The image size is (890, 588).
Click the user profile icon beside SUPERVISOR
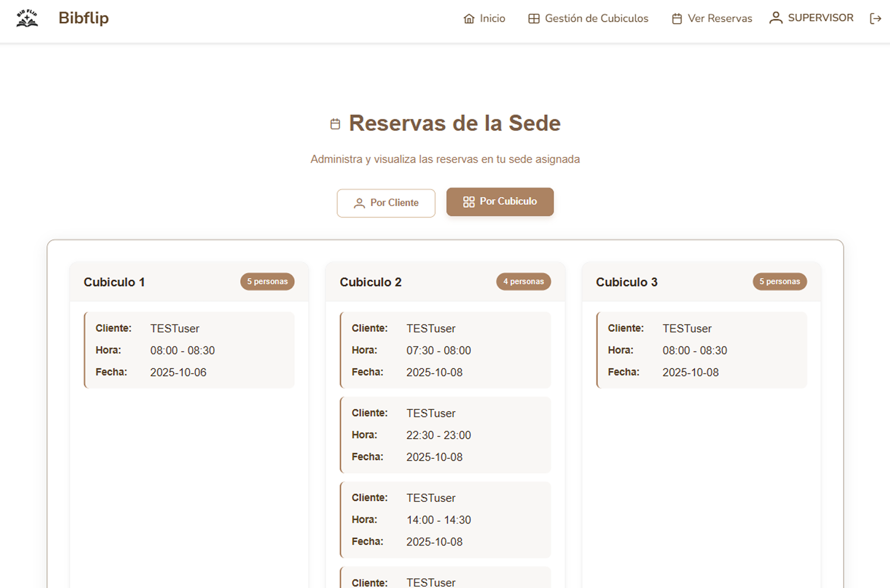click(x=776, y=18)
